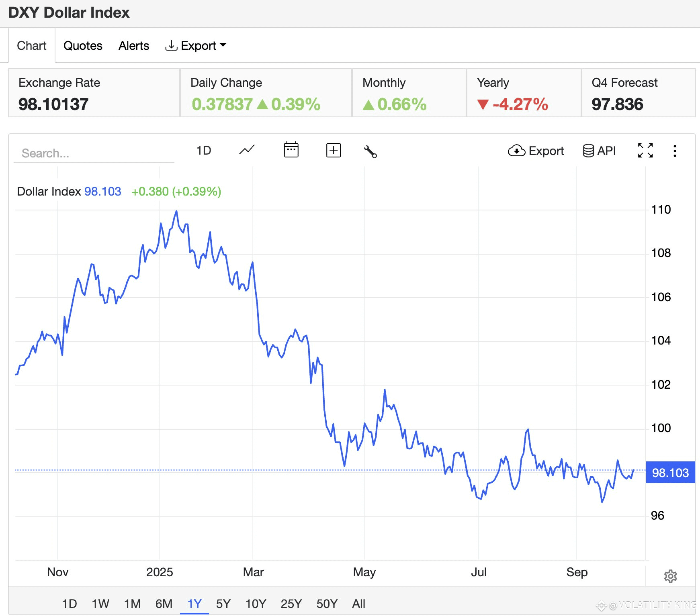Click the add comparison plus icon
This screenshot has width=700, height=616.
tap(334, 150)
